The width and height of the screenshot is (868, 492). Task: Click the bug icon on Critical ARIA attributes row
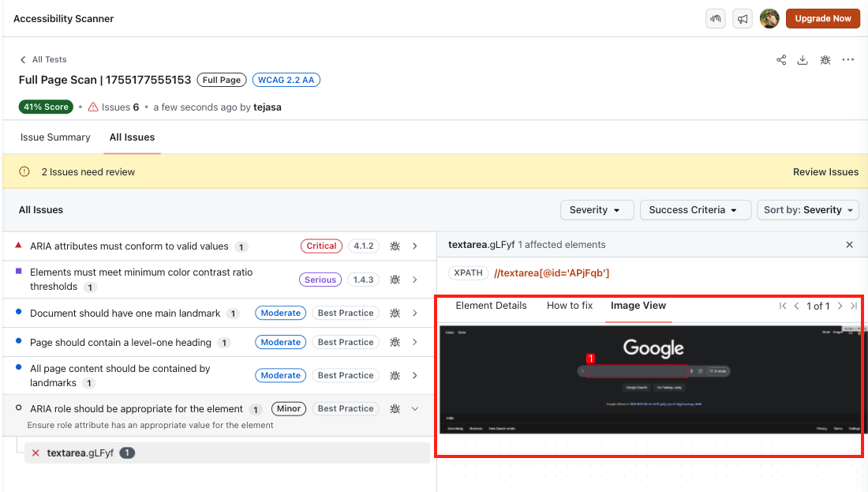[x=395, y=246]
